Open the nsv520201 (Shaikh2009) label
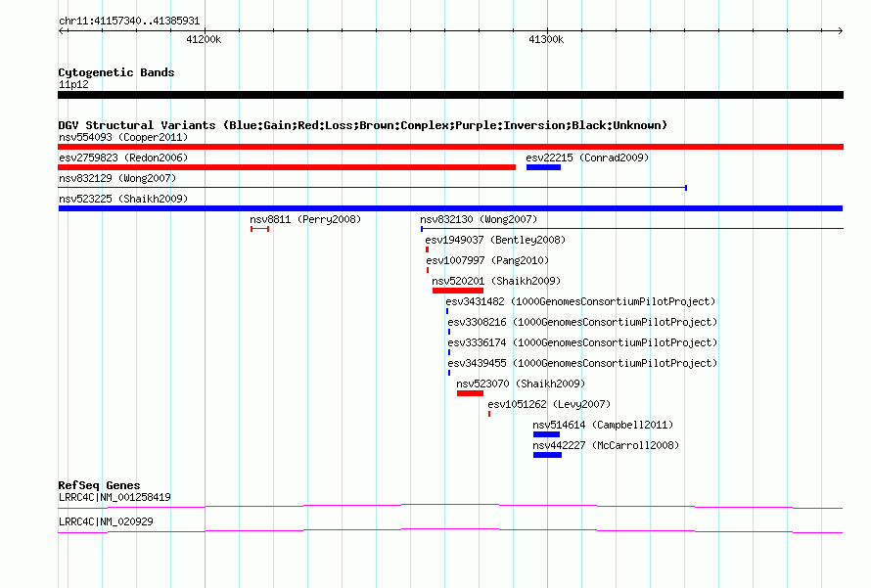Viewport: 871px width, 588px height. tap(496, 281)
